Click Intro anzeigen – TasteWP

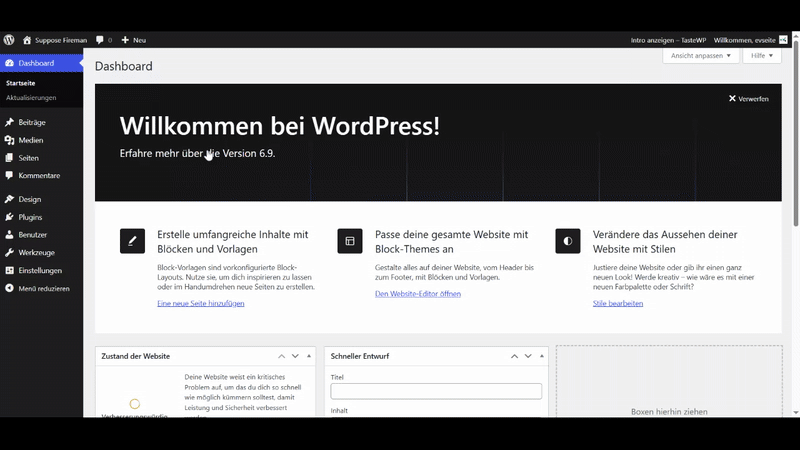pos(668,40)
